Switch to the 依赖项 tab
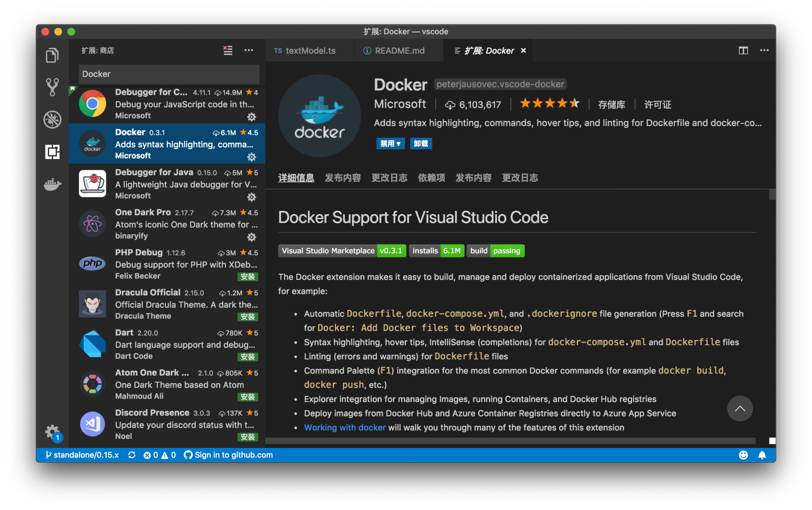Viewport: 812px width, 510px height. click(x=431, y=178)
